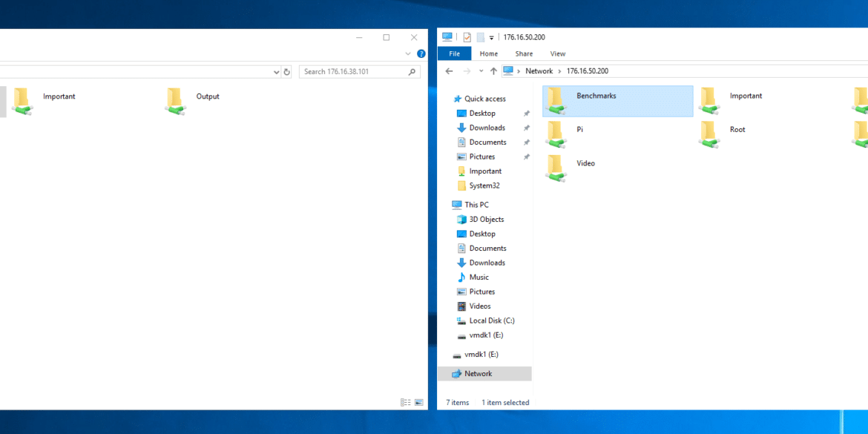The image size is (868, 434).
Task: Switch left window to Large icons view
Action: pos(419,402)
